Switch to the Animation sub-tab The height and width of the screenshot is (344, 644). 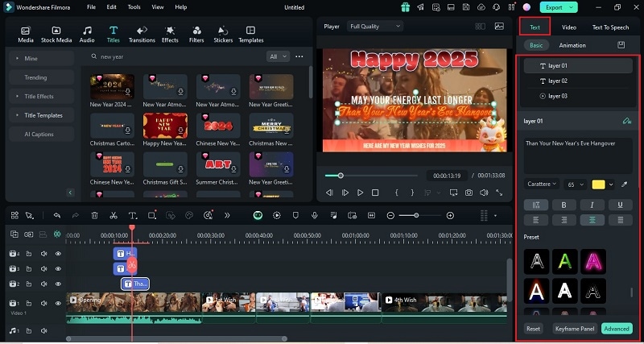(572, 45)
